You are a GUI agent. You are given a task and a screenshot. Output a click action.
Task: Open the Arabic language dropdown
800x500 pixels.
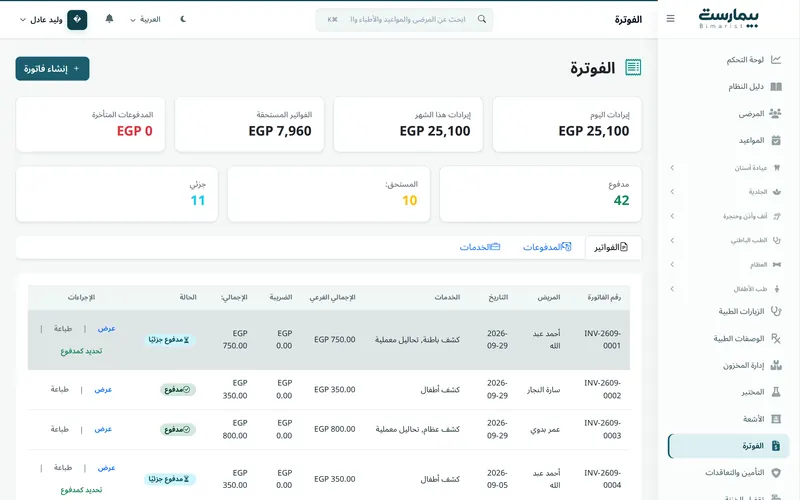[145, 19]
